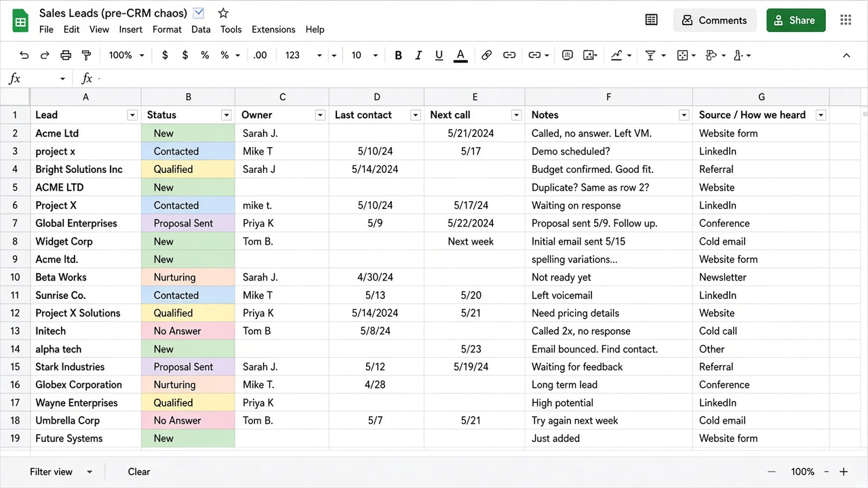868x488 pixels.
Task: Star the Sales Leads document
Action: click(x=223, y=13)
